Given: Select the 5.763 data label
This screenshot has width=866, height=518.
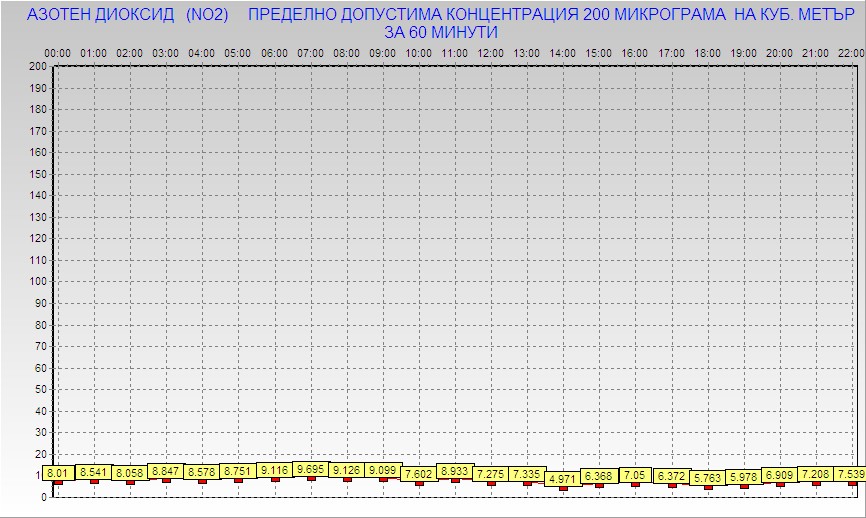Looking at the screenshot, I should pyautogui.click(x=707, y=477).
